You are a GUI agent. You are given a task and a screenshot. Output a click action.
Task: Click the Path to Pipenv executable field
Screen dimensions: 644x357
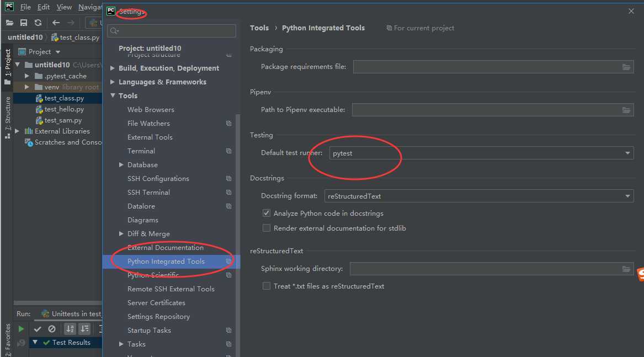493,110
